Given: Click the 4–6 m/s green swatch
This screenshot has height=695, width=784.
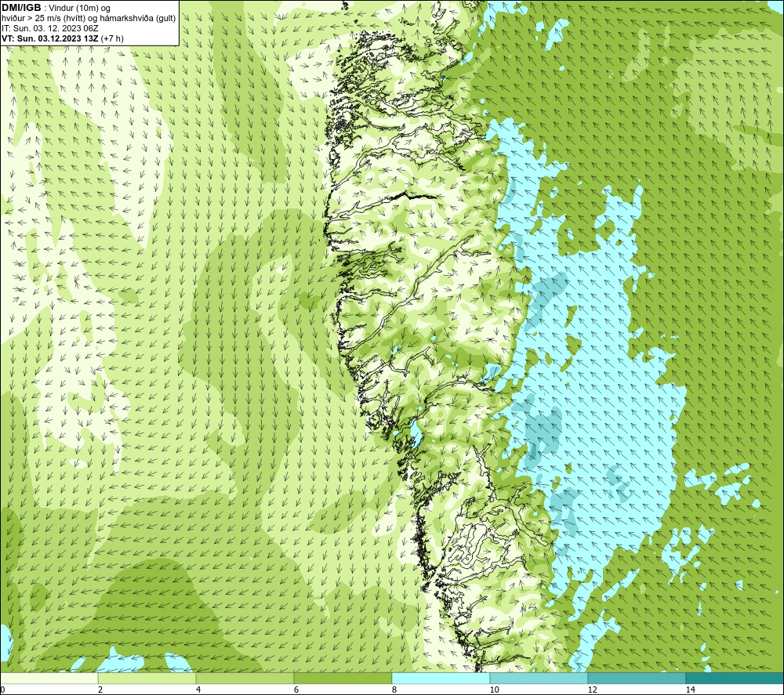Looking at the screenshot, I should [245, 678].
